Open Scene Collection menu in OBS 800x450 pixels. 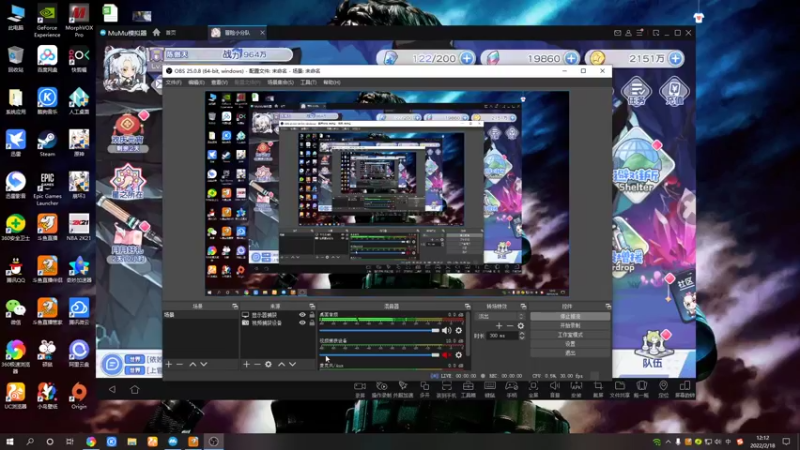(280, 82)
